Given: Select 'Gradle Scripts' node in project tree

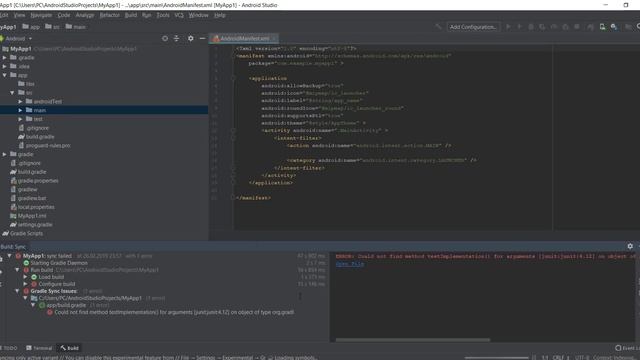Looking at the screenshot, I should 27,233.
